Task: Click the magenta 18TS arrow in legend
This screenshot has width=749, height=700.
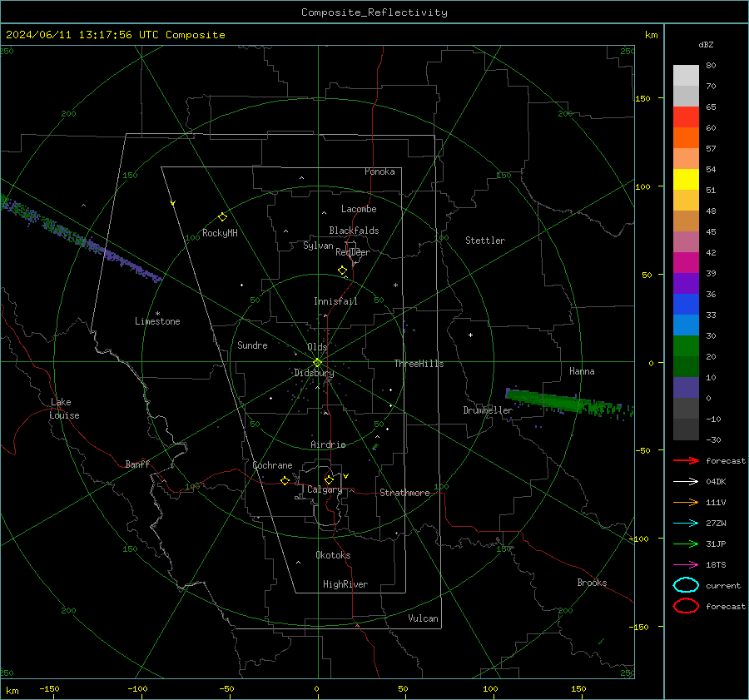Action: [x=686, y=565]
